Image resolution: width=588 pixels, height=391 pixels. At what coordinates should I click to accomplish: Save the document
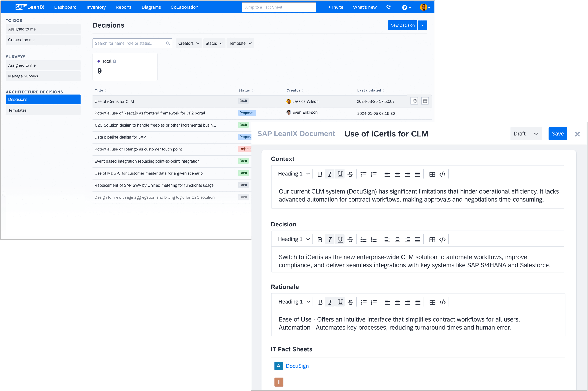tap(558, 134)
